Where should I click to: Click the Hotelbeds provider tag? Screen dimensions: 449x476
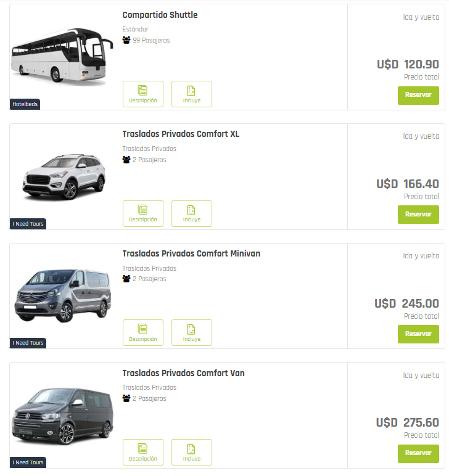click(x=25, y=104)
